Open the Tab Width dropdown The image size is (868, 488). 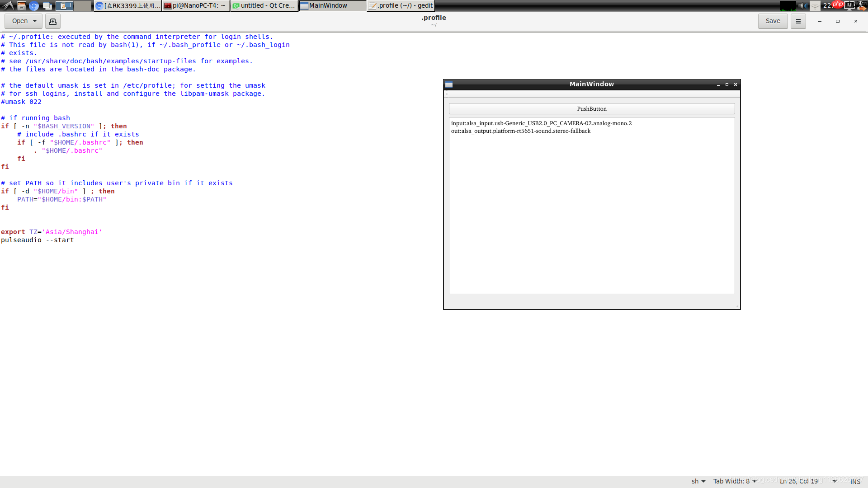click(735, 481)
